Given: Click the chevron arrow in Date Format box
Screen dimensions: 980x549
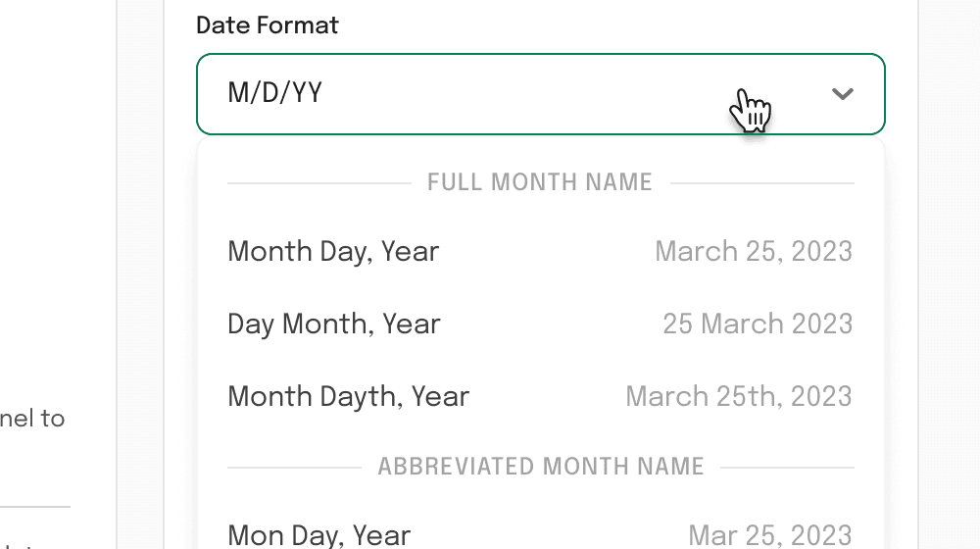Looking at the screenshot, I should click(843, 94).
